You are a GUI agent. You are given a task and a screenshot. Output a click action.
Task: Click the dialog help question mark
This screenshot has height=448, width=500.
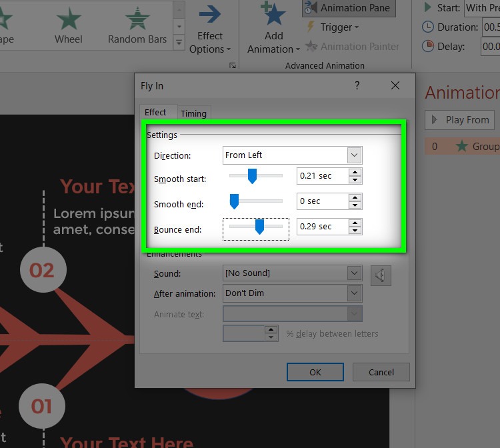coord(357,85)
